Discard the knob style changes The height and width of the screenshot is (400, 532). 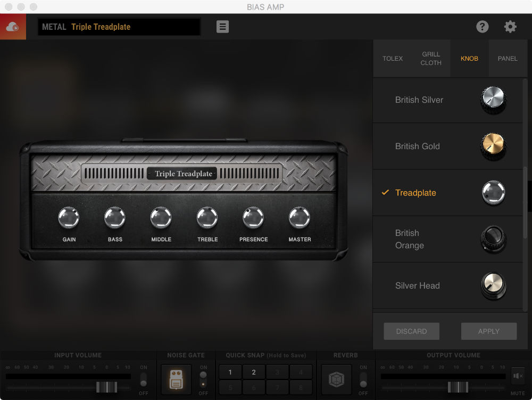411,331
